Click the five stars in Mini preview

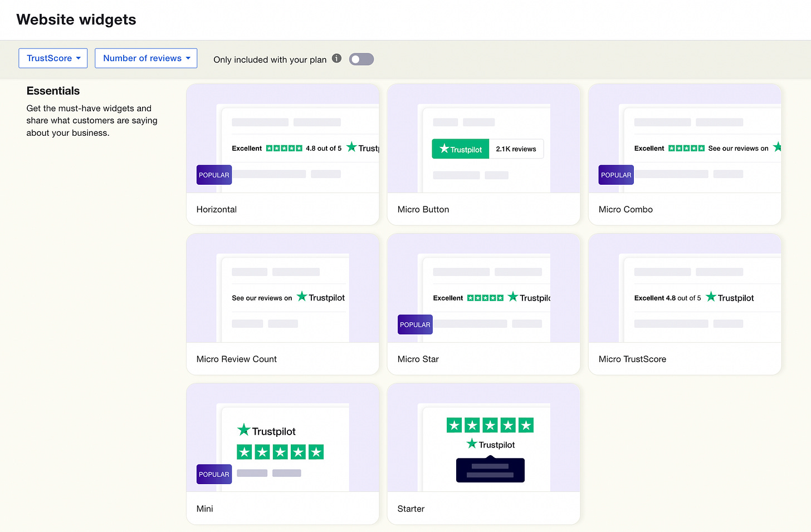[280, 452]
